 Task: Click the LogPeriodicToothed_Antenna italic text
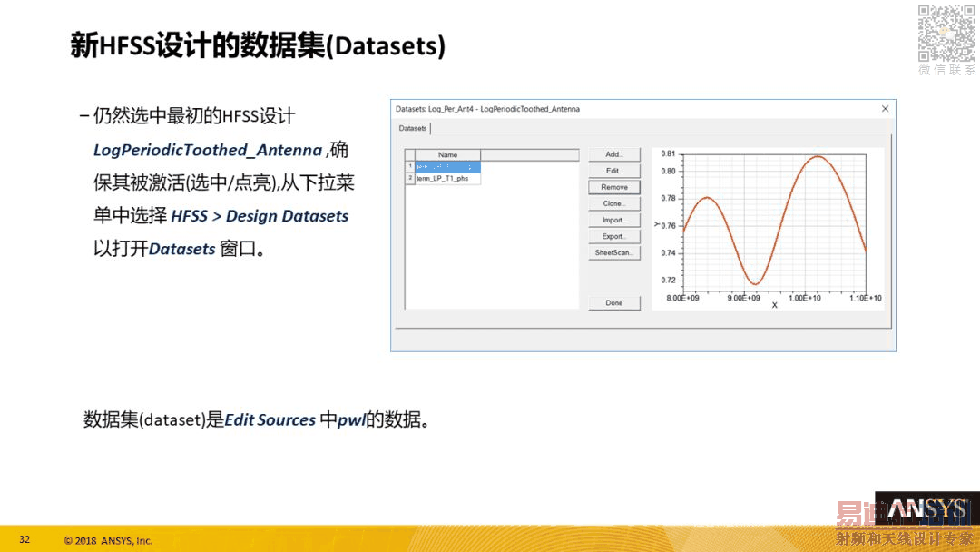tap(208, 150)
